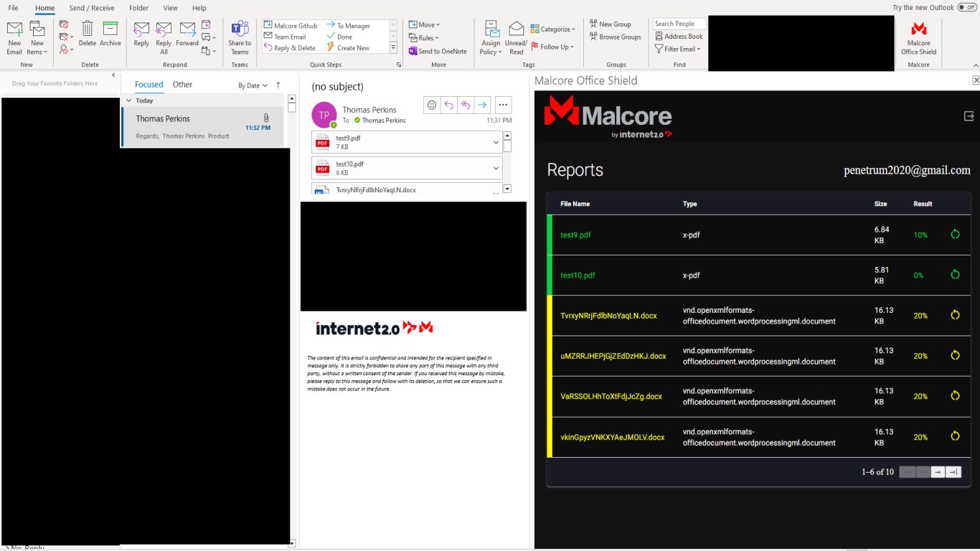Click Reply All in the ribbon
This screenshot has height=551, width=980.
click(x=164, y=38)
